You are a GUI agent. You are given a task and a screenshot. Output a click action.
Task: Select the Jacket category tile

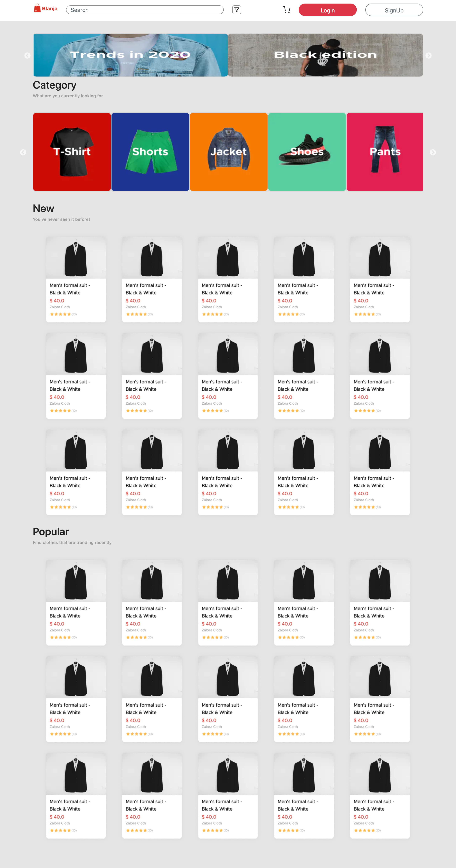[229, 152]
